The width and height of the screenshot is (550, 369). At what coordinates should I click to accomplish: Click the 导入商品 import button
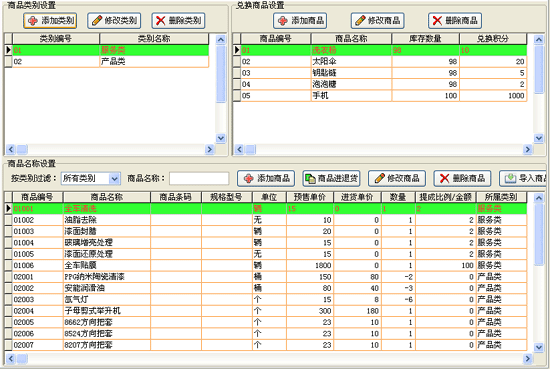pyautogui.click(x=524, y=179)
